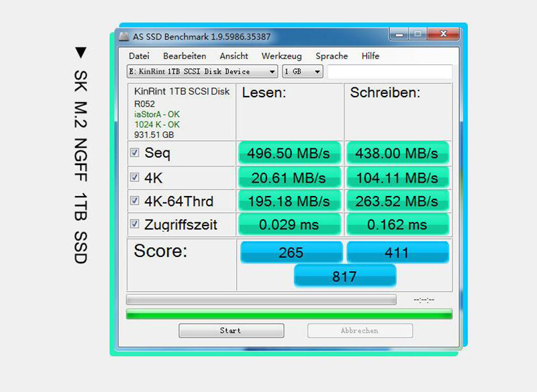Open the Werkzeug menu
The height and width of the screenshot is (392, 537).
click(281, 56)
